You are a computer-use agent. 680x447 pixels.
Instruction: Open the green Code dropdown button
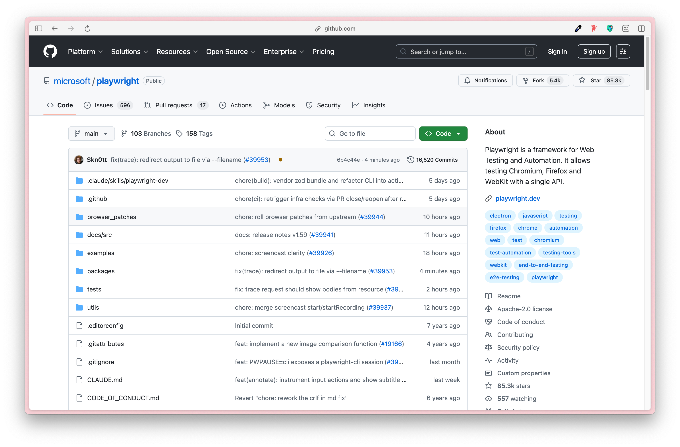[443, 134]
